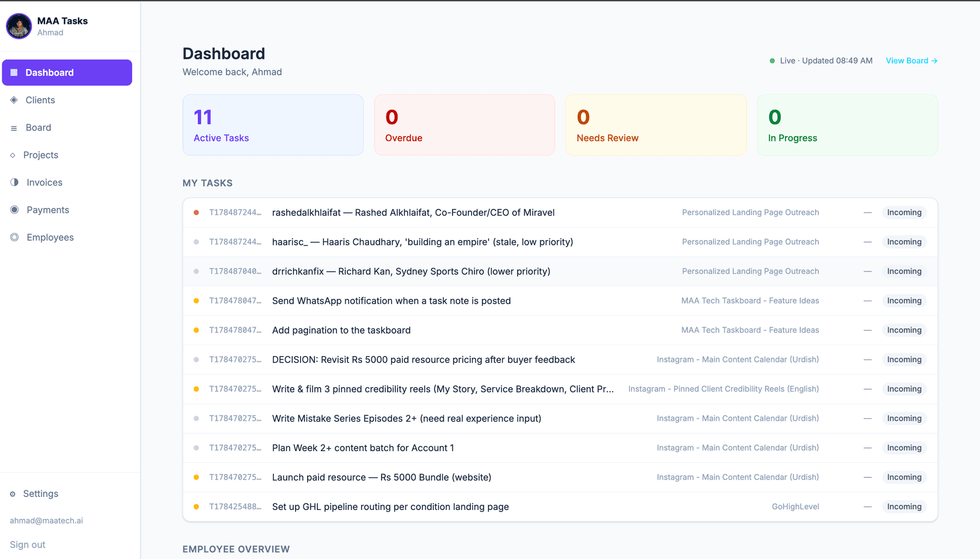Click task ID T178425488…
The image size is (980, 559).
tap(235, 506)
